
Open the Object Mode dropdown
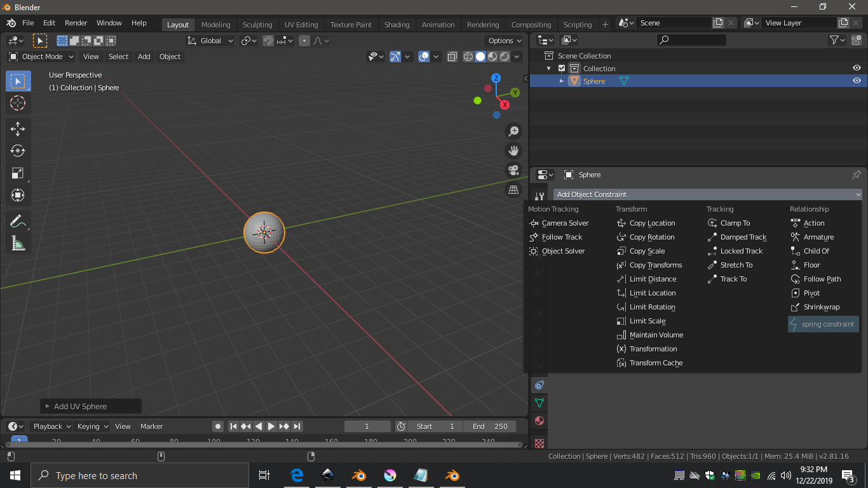(41, 57)
